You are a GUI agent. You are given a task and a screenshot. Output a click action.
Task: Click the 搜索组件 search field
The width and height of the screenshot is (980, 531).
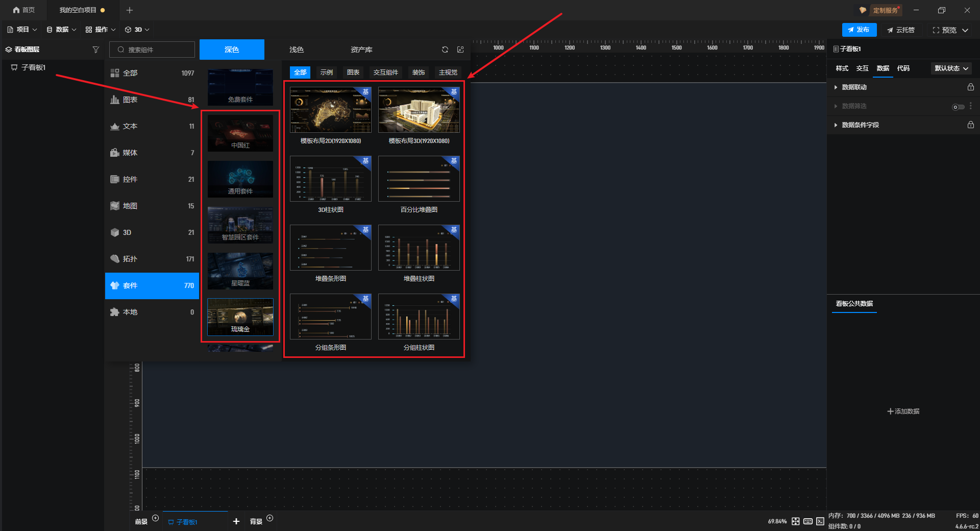(x=152, y=50)
